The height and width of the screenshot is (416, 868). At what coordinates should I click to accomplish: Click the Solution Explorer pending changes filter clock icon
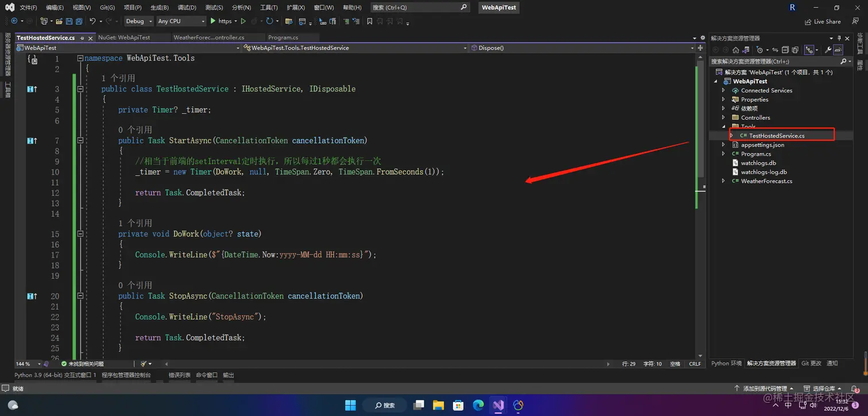pyautogui.click(x=760, y=50)
